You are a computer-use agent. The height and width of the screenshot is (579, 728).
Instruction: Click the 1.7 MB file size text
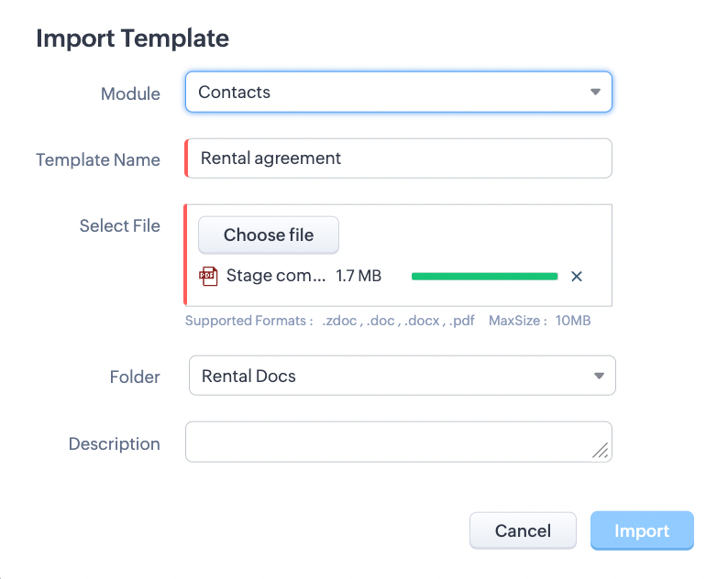(358, 276)
